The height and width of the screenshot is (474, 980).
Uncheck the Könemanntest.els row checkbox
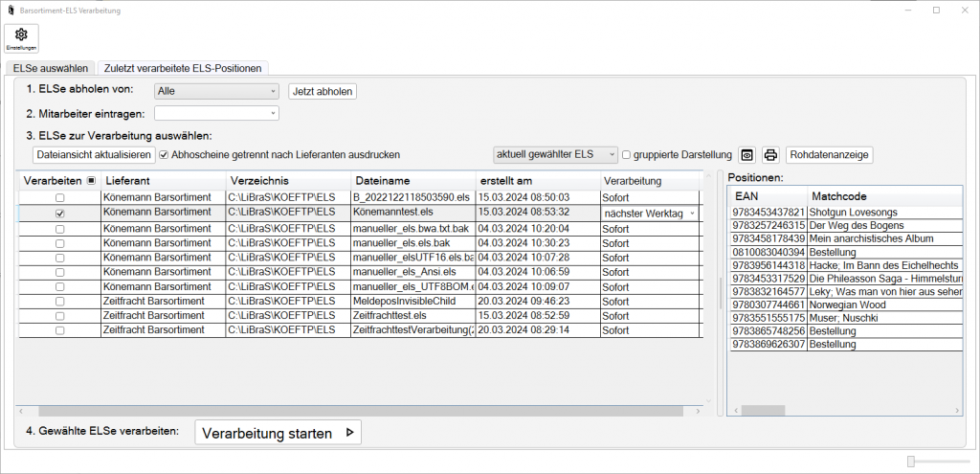tap(60, 214)
